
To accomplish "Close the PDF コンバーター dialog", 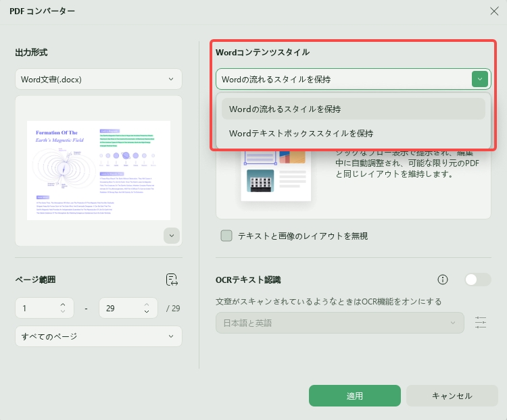I will (494, 11).
